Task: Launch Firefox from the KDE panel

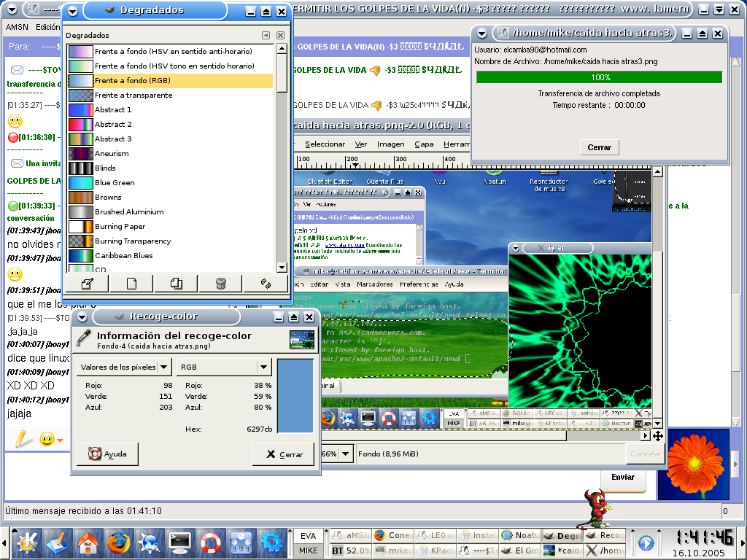Action: pyautogui.click(x=118, y=542)
